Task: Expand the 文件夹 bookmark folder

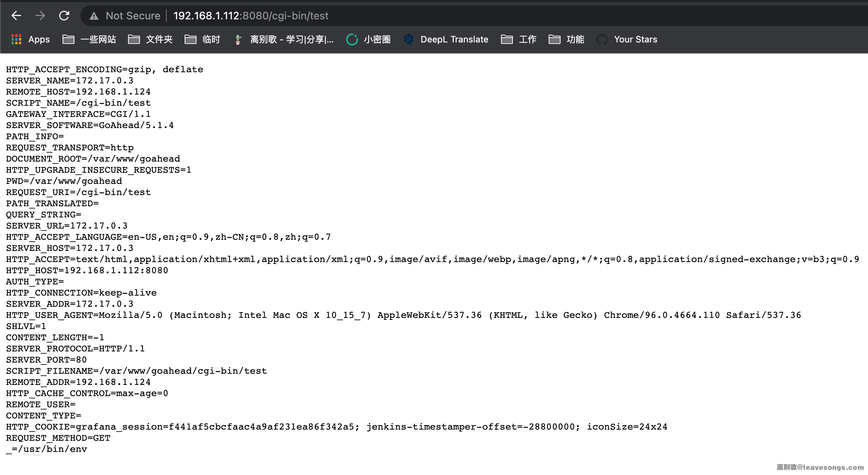Action: [x=134, y=39]
